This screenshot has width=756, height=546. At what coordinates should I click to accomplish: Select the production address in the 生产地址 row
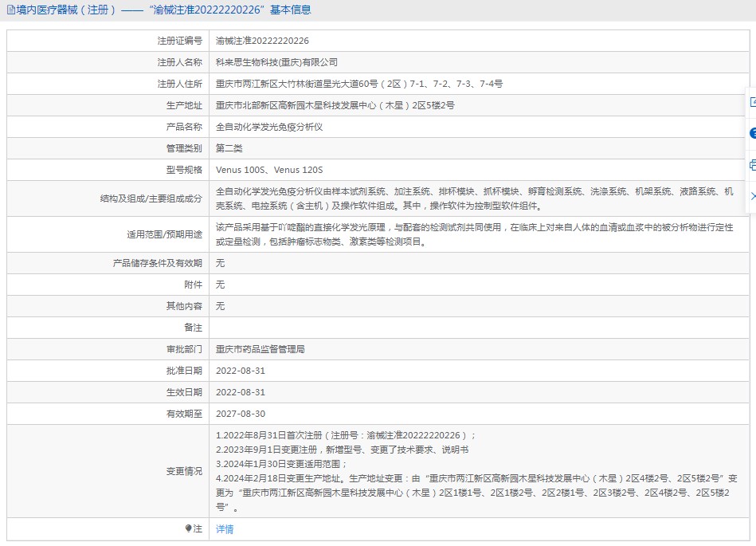click(x=335, y=105)
